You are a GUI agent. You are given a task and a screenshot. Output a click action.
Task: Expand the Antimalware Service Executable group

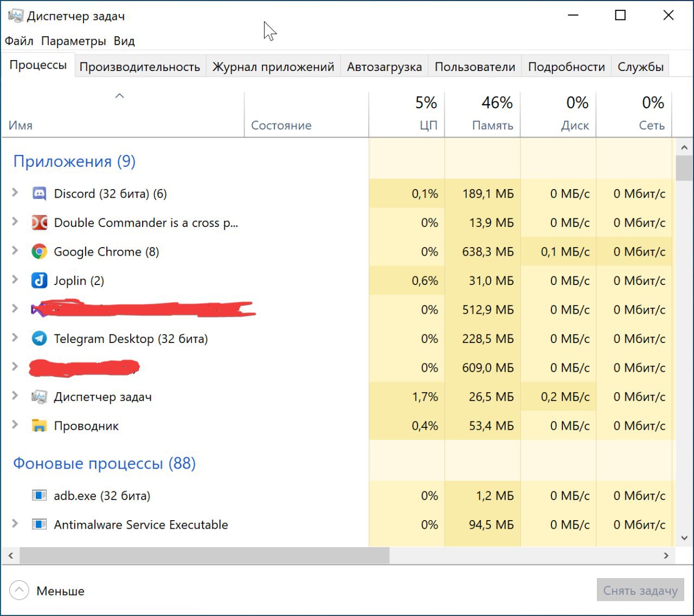pos(15,523)
